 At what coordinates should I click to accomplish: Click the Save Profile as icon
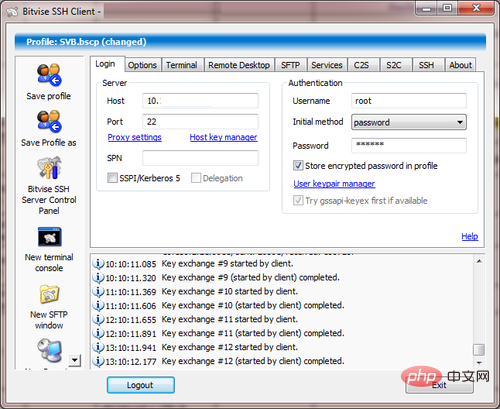[x=49, y=121]
